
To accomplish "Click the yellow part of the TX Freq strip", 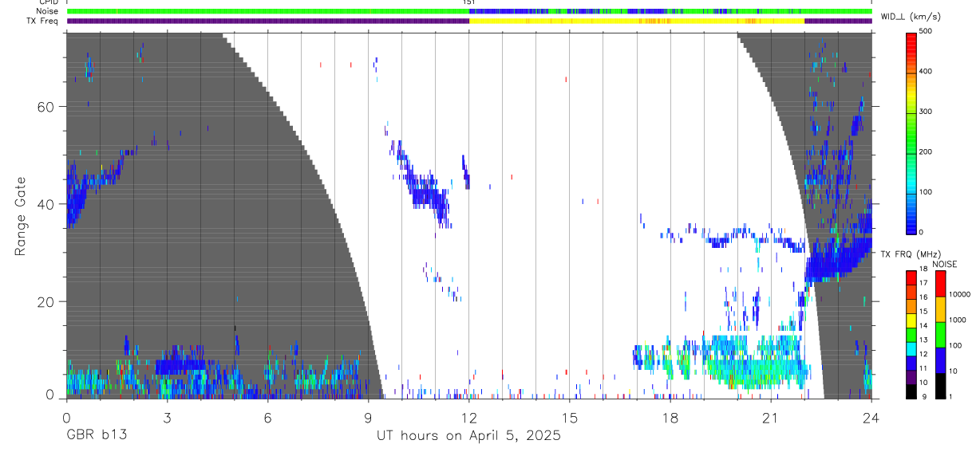I will [636, 21].
